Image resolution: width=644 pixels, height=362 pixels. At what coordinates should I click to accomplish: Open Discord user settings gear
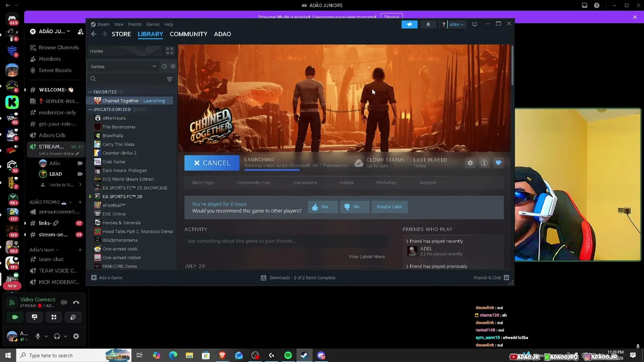point(76,336)
